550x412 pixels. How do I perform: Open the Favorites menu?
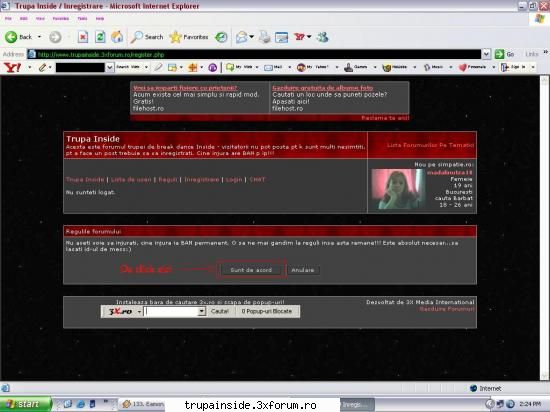pos(61,18)
